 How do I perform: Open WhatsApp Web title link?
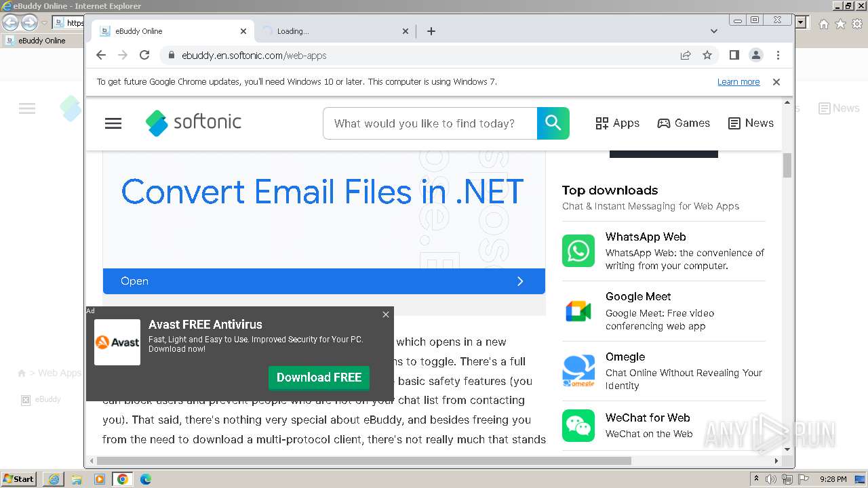coord(646,237)
